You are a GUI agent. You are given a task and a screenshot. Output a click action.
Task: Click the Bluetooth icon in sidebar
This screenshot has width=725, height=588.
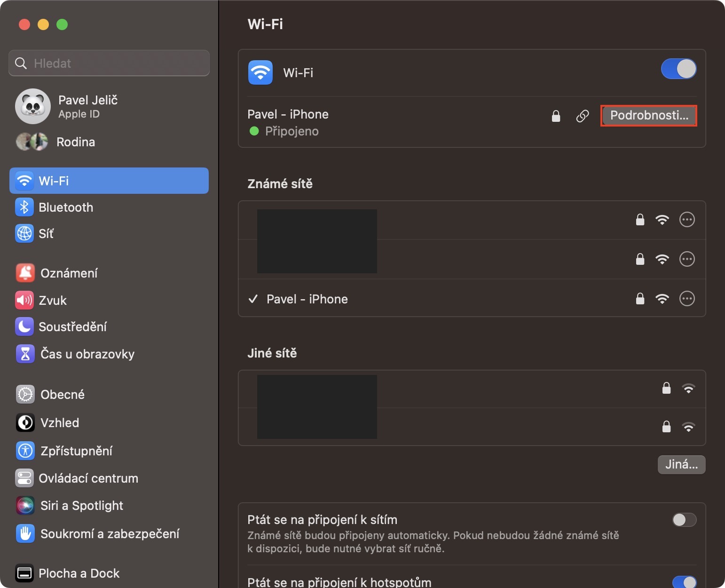(24, 207)
